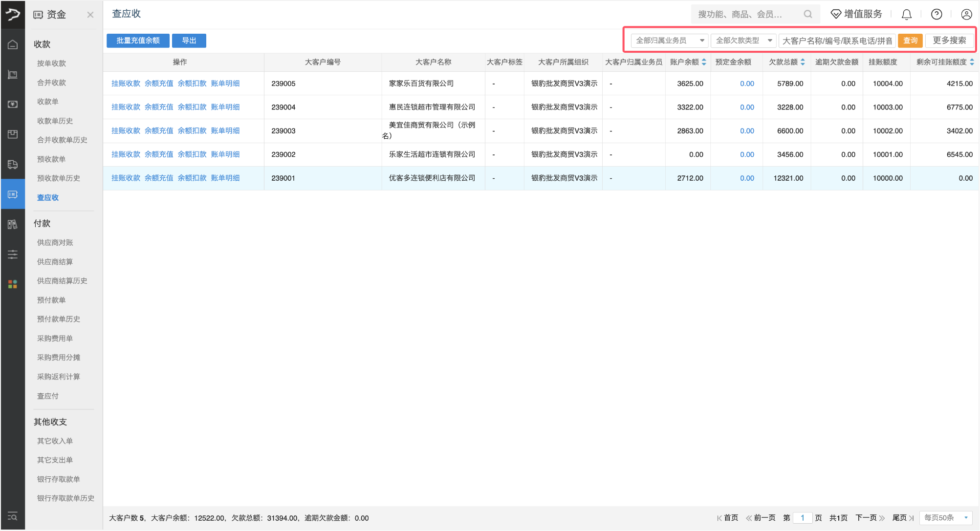Focus the 大客户名称 search input field
The image size is (980, 531).
coord(836,41)
